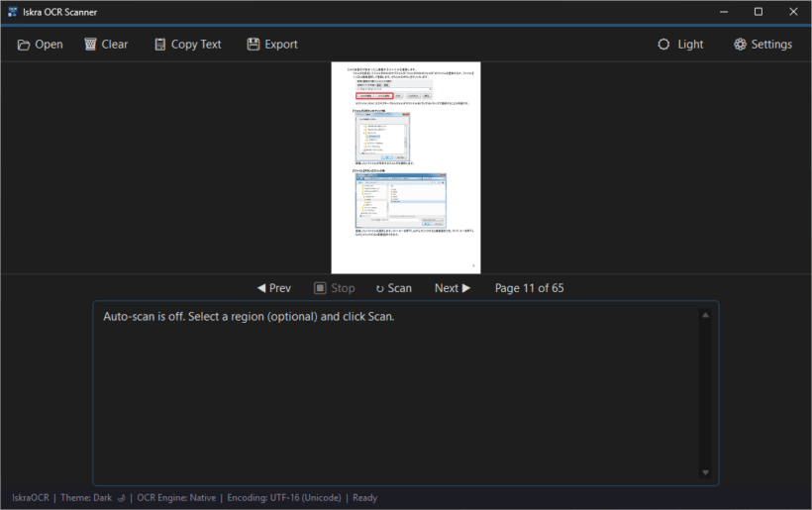Click the disabled Stop button
Image resolution: width=812 pixels, height=510 pixels.
335,288
